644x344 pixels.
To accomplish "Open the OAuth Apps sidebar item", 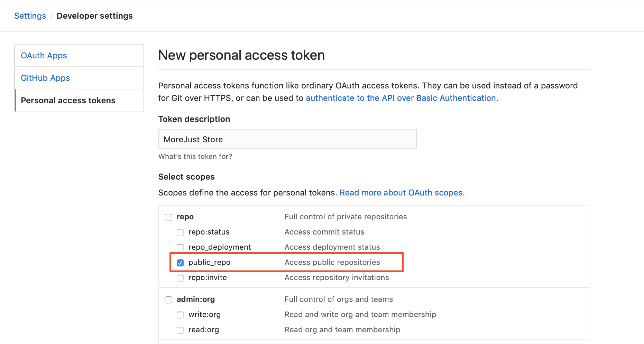I will point(44,56).
